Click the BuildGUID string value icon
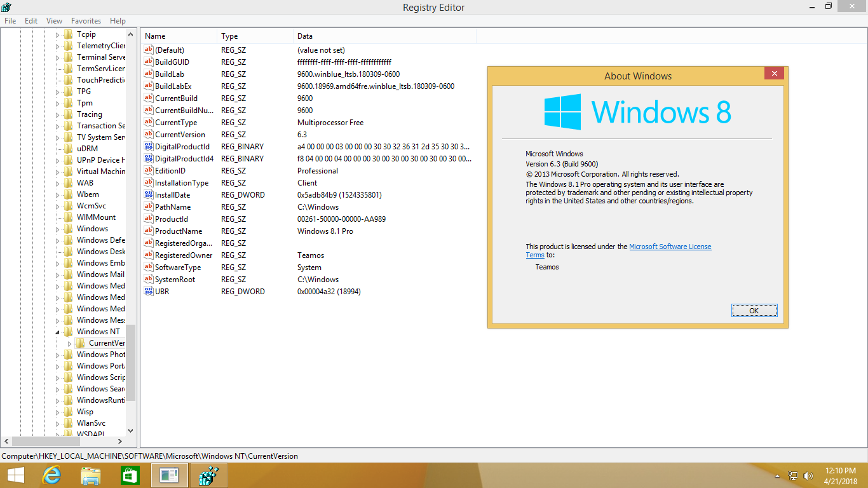This screenshot has width=868, height=488. (149, 62)
